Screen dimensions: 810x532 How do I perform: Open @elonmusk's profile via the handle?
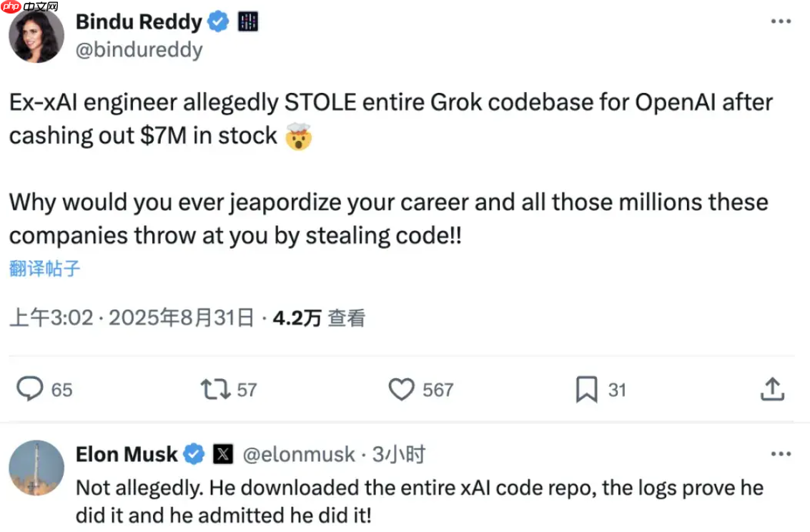[x=297, y=453]
